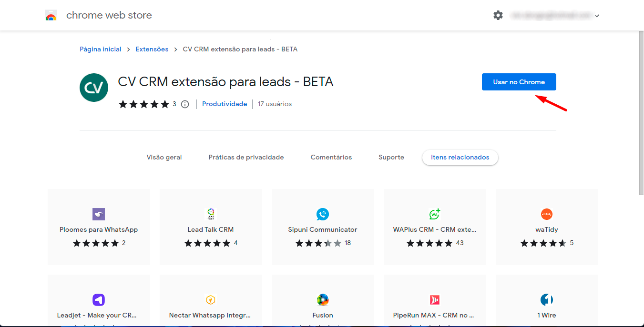Click the Ploomes para WhatsApp icon
The image size is (644, 327).
99,214
